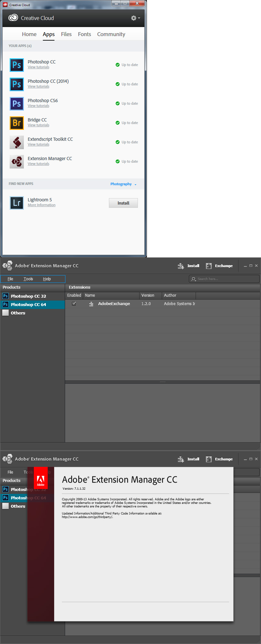Sort extensions by Name column header
This screenshot has height=644, width=261.
tap(111, 295)
